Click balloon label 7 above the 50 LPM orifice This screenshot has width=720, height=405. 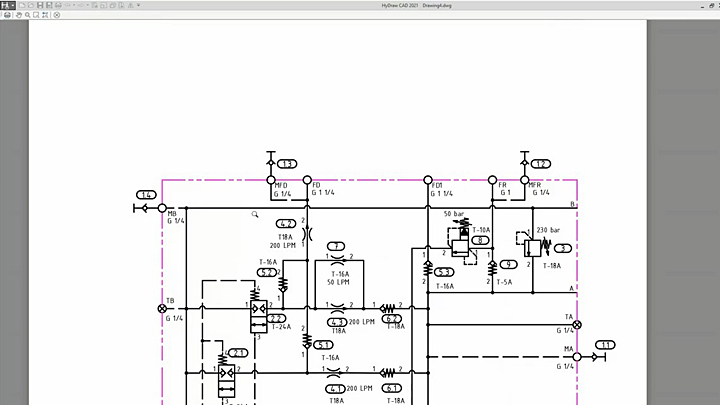tap(336, 247)
